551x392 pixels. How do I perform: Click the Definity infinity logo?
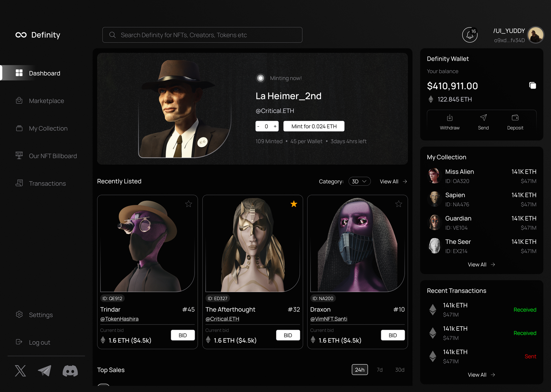pyautogui.click(x=21, y=35)
